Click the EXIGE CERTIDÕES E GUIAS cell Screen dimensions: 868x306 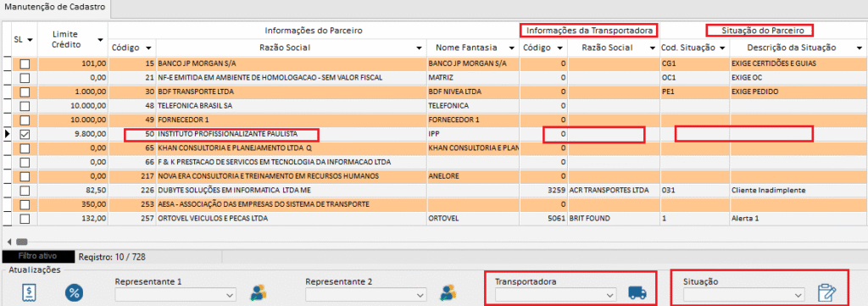pyautogui.click(x=797, y=64)
